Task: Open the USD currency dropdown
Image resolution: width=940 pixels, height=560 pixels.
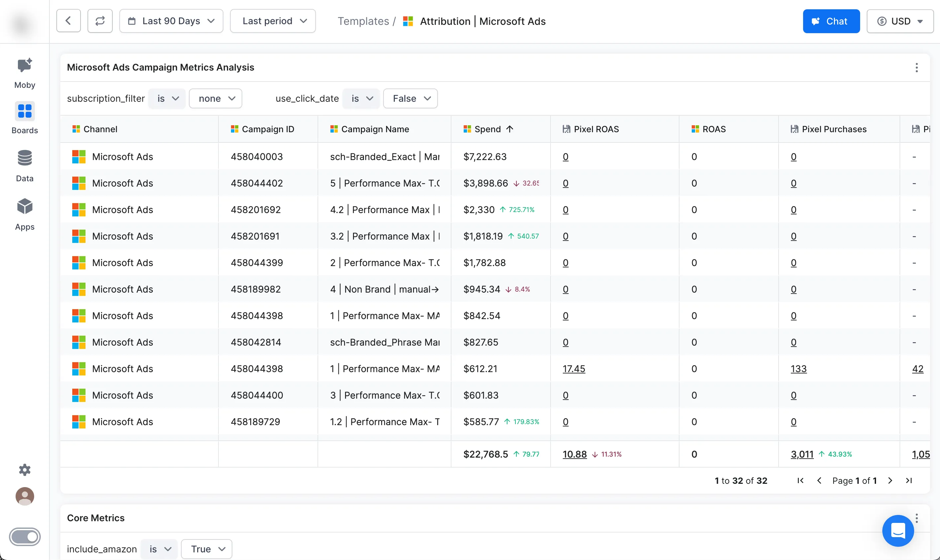Action: 900,21
